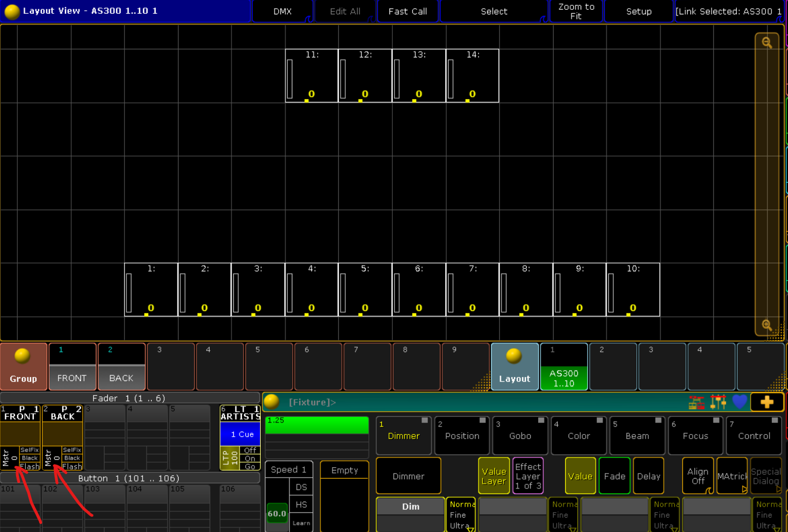Expand the MAtricks popup

(x=732, y=476)
